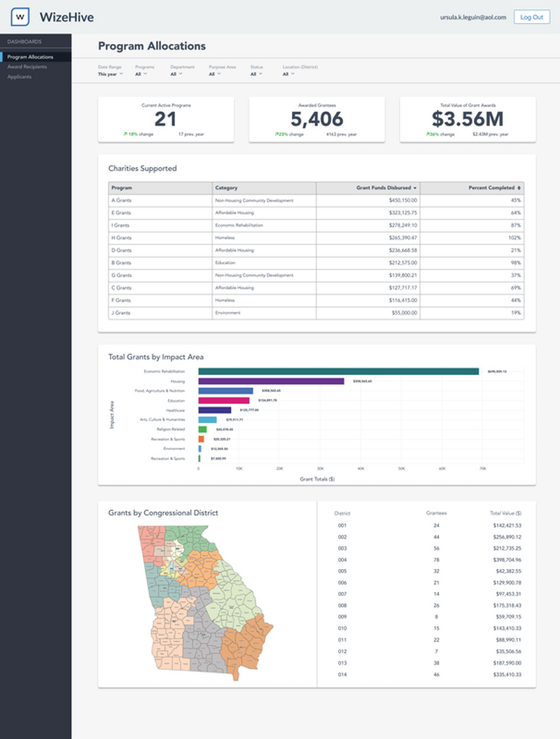Click the green arrow in Active Programs card
The height and width of the screenshot is (739, 560).
(125, 134)
